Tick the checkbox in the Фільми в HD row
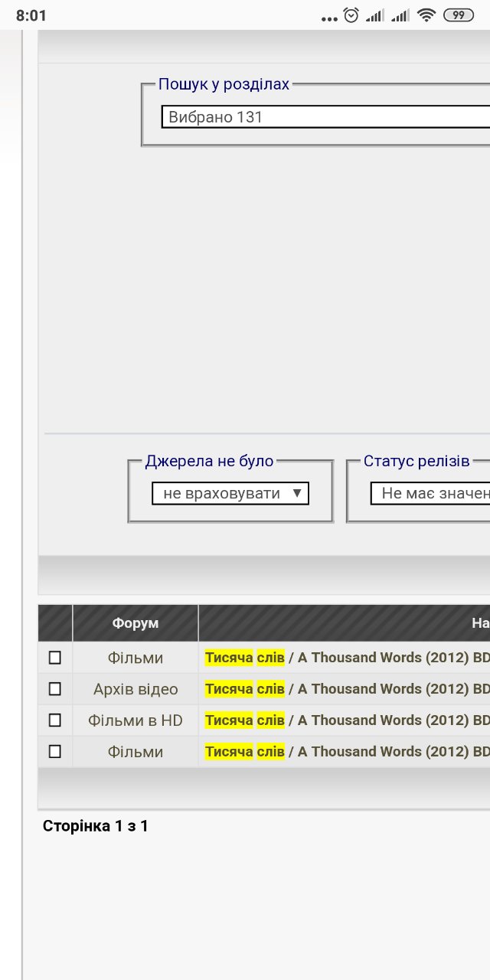Viewport: 490px width, 980px height. 54,720
